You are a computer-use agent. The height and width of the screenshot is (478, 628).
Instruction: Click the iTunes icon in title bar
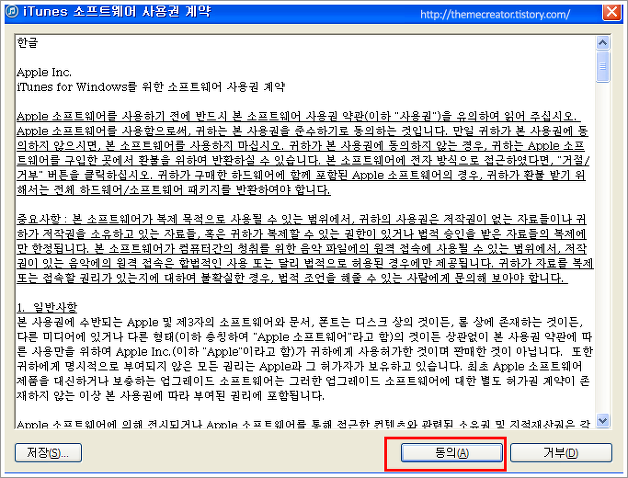(x=12, y=12)
